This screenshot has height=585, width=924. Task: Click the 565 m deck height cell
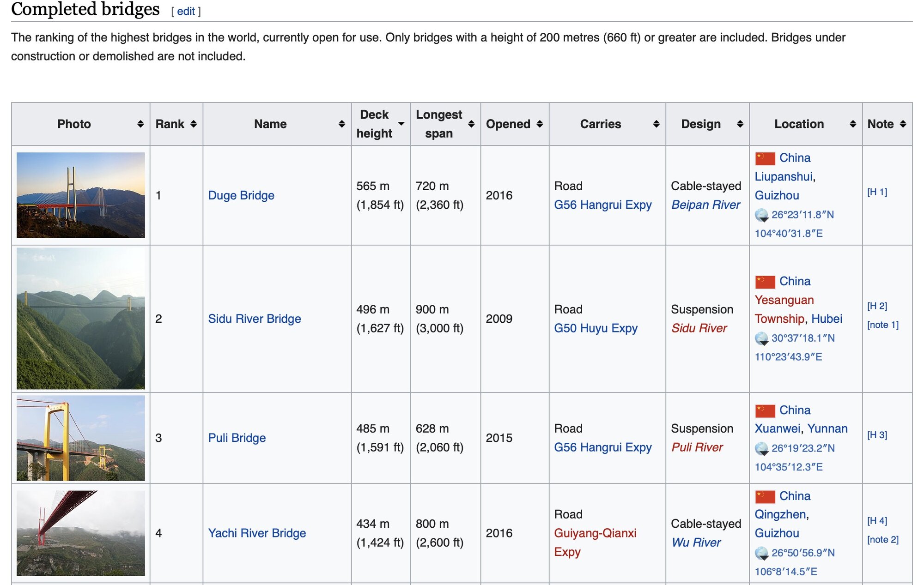(381, 195)
